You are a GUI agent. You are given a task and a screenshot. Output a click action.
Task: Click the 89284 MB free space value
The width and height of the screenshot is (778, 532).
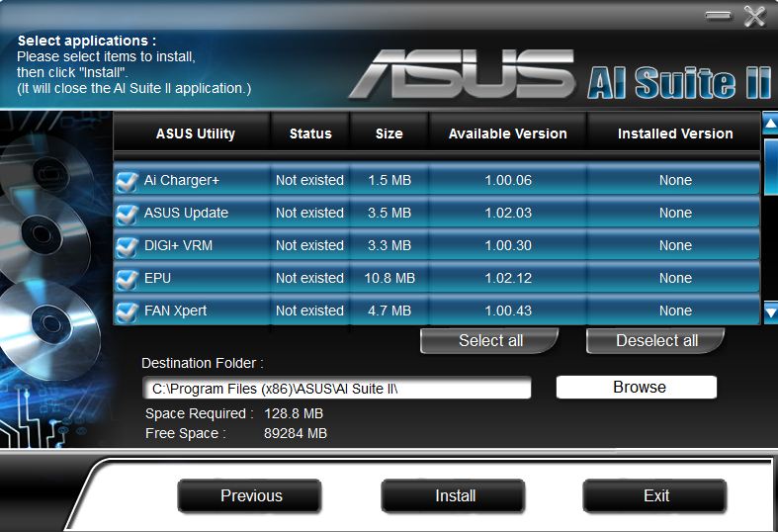tap(296, 433)
